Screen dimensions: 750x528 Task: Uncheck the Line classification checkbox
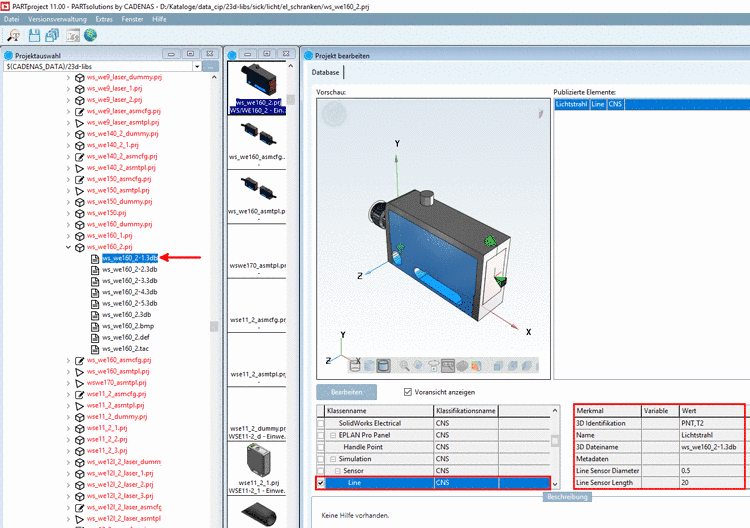[321, 483]
